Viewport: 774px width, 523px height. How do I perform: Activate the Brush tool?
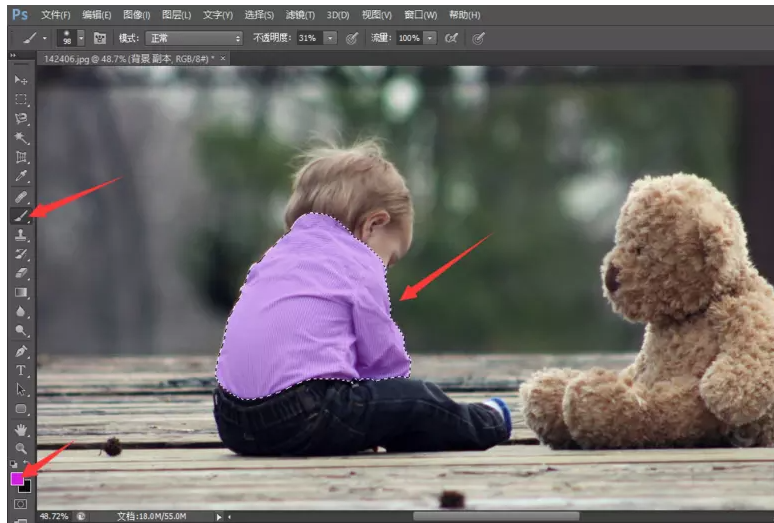pos(21,215)
